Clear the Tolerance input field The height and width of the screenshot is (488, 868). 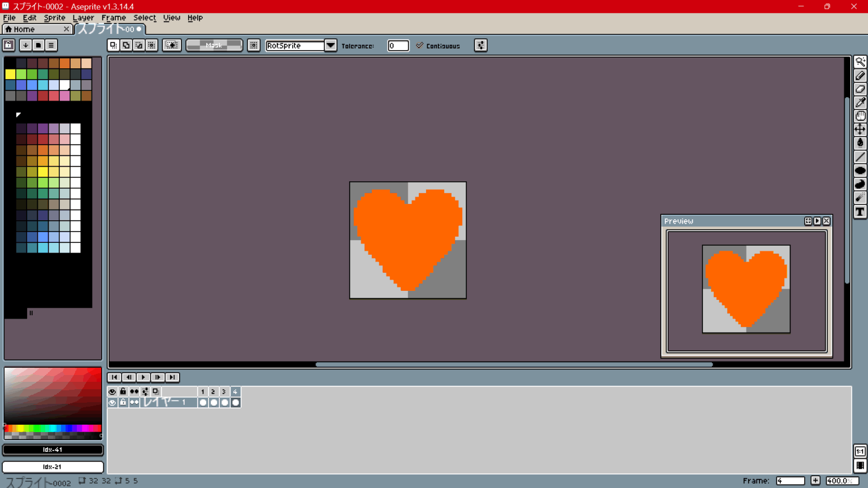click(x=398, y=45)
